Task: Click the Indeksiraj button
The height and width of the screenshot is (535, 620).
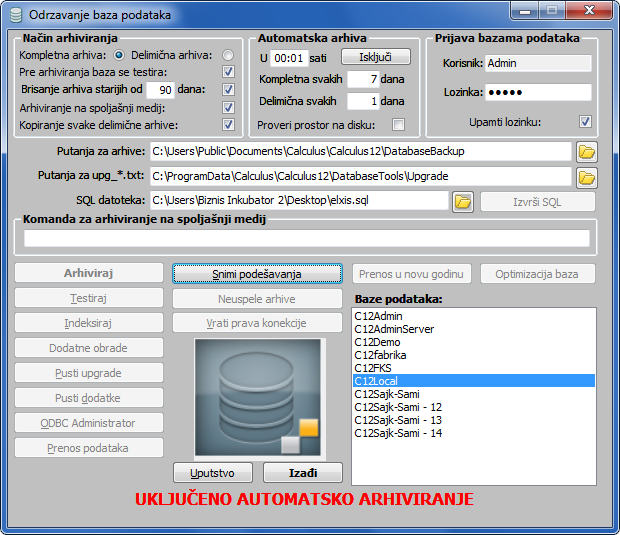Action: (89, 323)
